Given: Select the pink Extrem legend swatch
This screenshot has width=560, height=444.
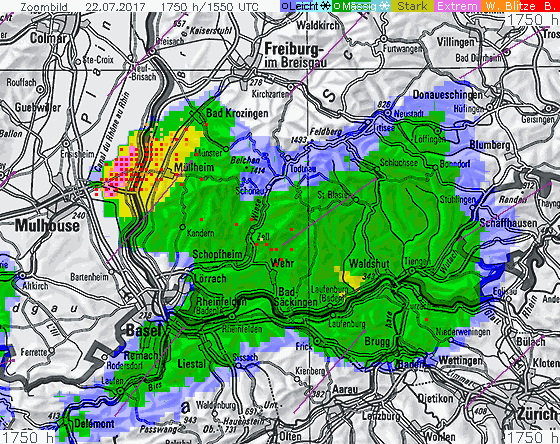Looking at the screenshot, I should 457,6.
